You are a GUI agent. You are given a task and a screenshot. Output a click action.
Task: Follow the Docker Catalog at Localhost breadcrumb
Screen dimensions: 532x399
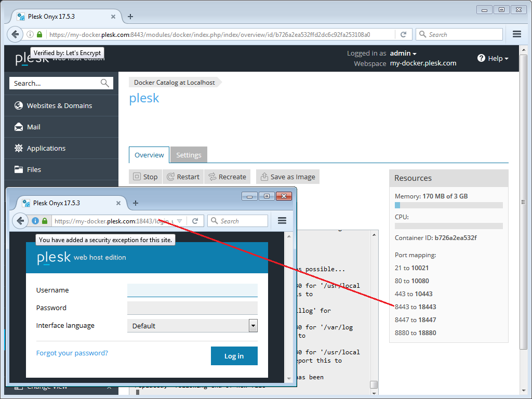pyautogui.click(x=175, y=83)
